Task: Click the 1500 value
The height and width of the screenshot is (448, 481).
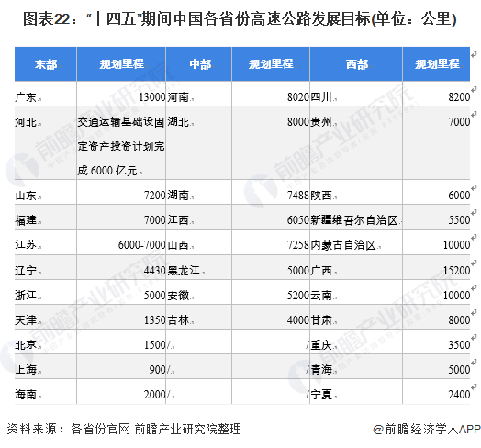Action: pos(154,345)
